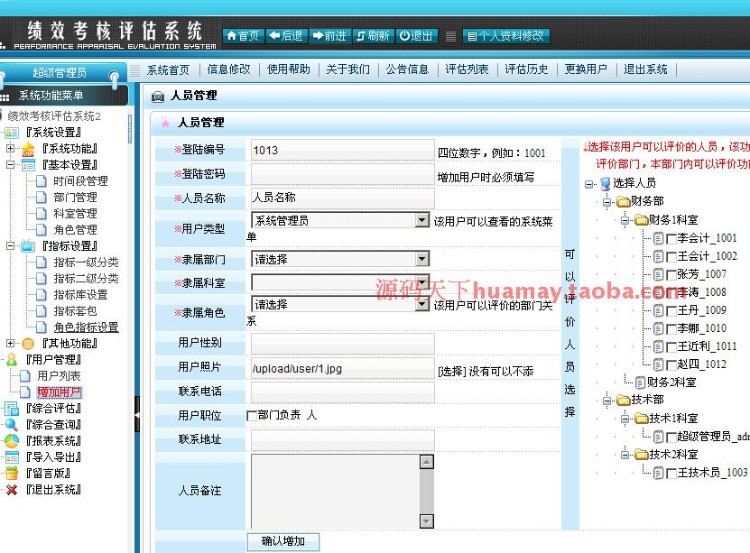The height and width of the screenshot is (553, 750).
Task: Click the sidebar collapse arrow handle
Action: tap(137, 414)
